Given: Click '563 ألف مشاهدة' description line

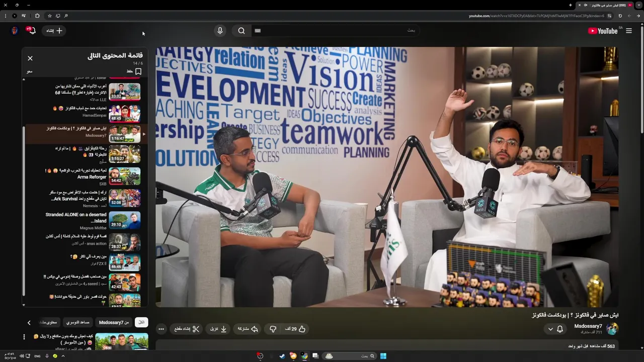Looking at the screenshot, I should click(591, 346).
